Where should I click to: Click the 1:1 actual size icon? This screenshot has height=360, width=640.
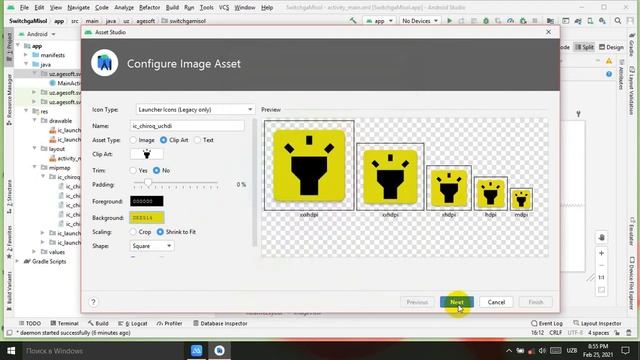[601, 278]
